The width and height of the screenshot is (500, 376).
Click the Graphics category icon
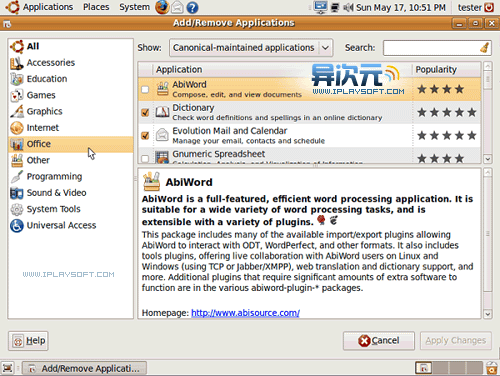coord(17,111)
